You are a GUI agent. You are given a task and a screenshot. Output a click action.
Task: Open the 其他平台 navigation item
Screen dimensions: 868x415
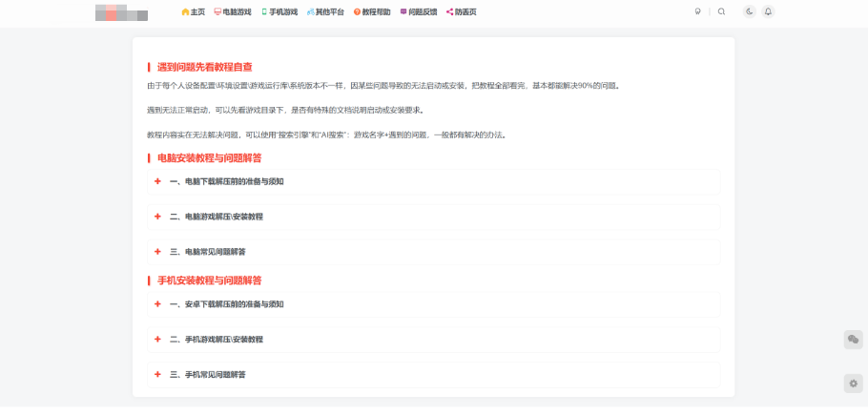click(325, 11)
